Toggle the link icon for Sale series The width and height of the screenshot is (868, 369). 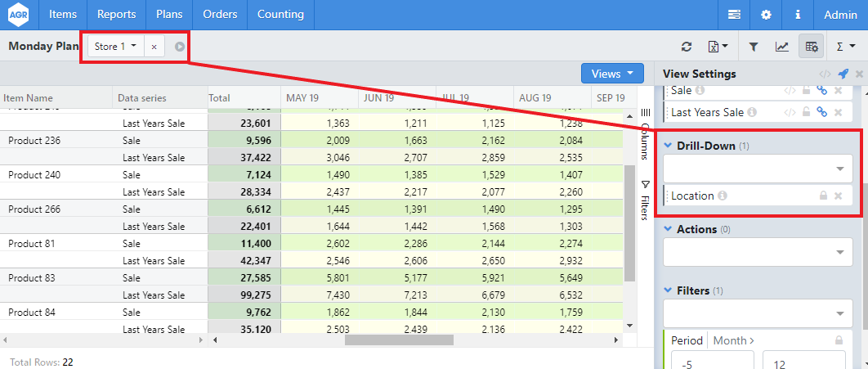point(823,91)
